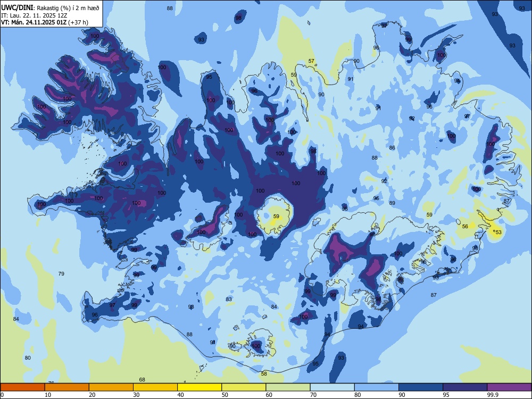This screenshot has width=532, height=399.
Task: Click the legend tick label '40'
Action: 180,395
